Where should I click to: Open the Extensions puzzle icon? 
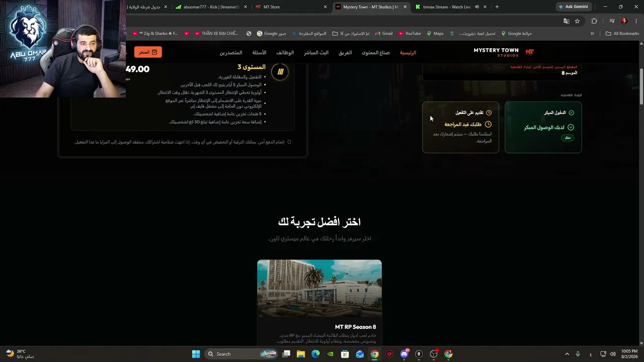(594, 21)
